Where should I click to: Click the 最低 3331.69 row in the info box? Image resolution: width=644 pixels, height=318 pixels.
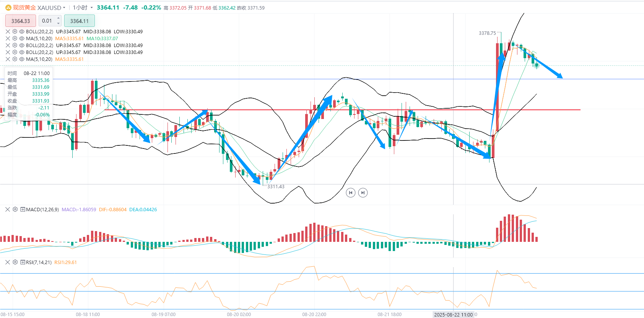point(29,87)
